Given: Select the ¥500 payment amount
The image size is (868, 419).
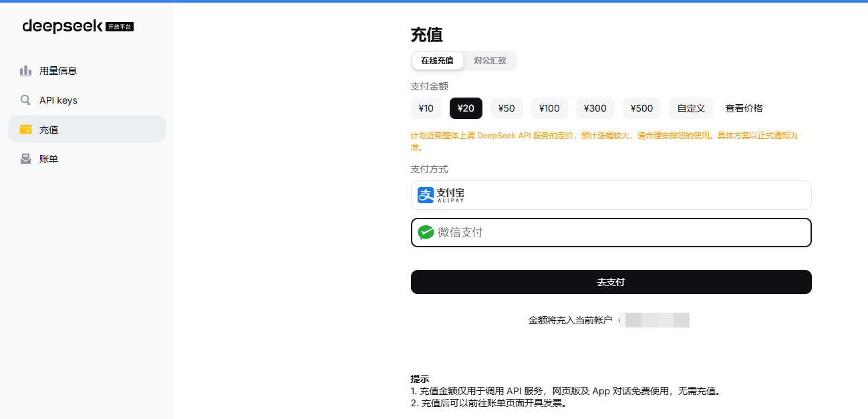Looking at the screenshot, I should pyautogui.click(x=642, y=108).
